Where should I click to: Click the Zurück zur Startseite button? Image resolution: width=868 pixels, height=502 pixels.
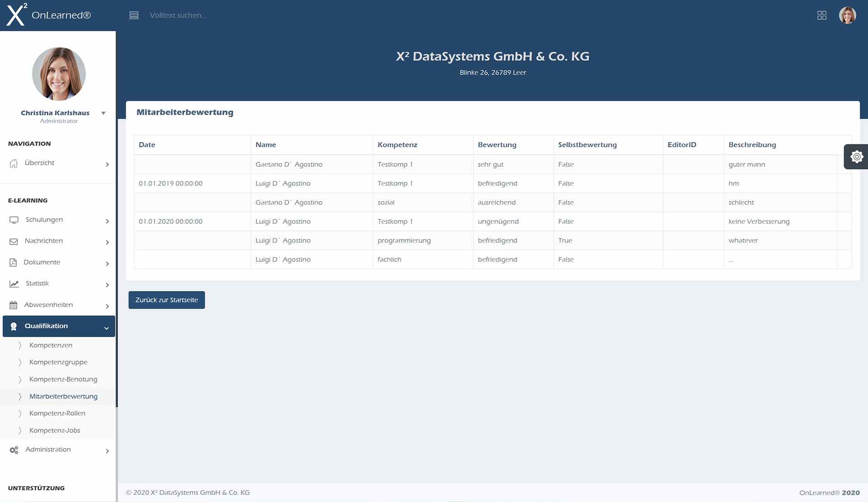pos(166,300)
